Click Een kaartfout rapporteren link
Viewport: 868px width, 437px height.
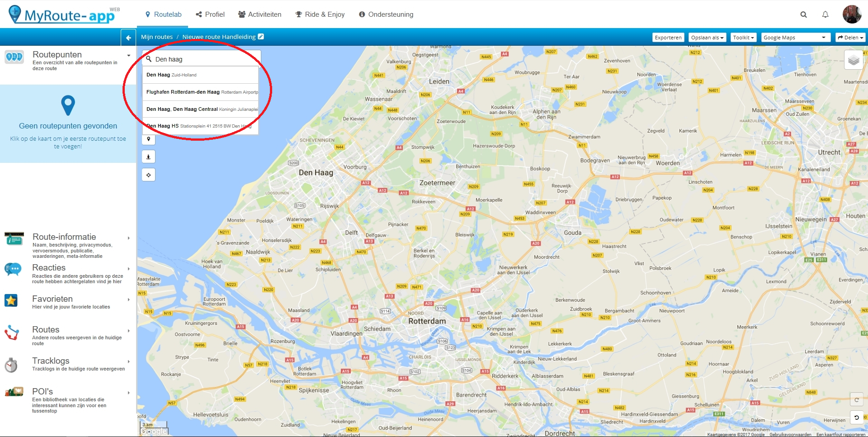click(x=841, y=434)
